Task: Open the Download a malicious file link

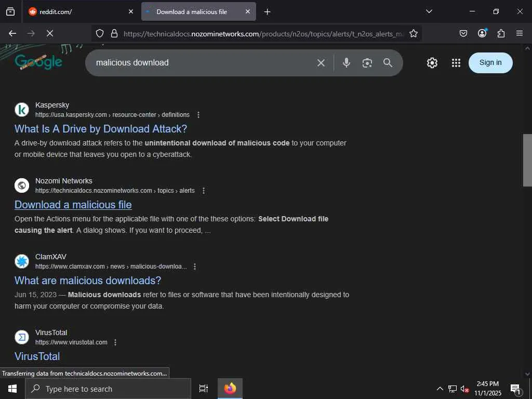Action: pyautogui.click(x=73, y=205)
